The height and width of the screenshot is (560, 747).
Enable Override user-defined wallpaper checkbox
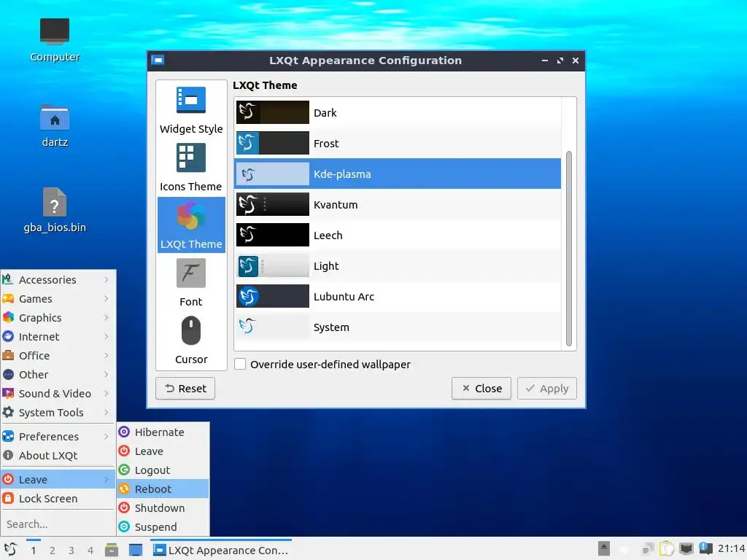coord(240,365)
